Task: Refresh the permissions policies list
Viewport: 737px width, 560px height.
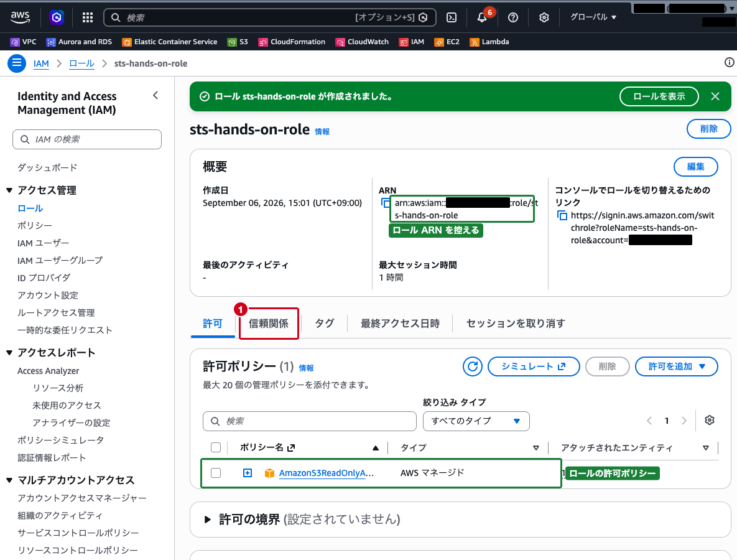Action: click(473, 366)
